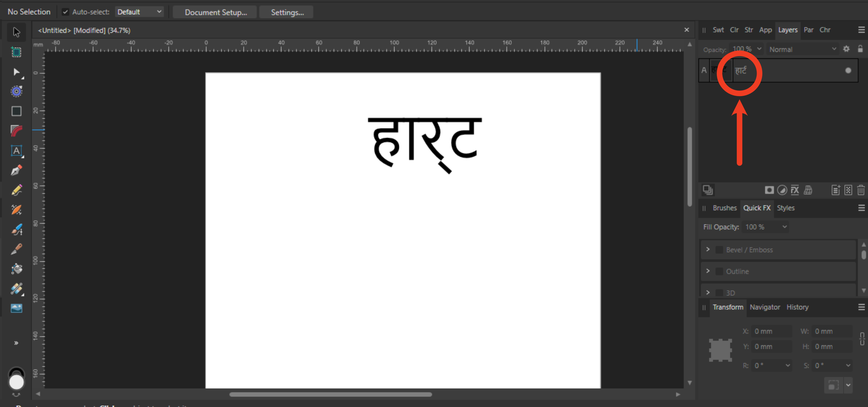The width and height of the screenshot is (868, 407).
Task: Select the Pencil tool
Action: coord(16,190)
